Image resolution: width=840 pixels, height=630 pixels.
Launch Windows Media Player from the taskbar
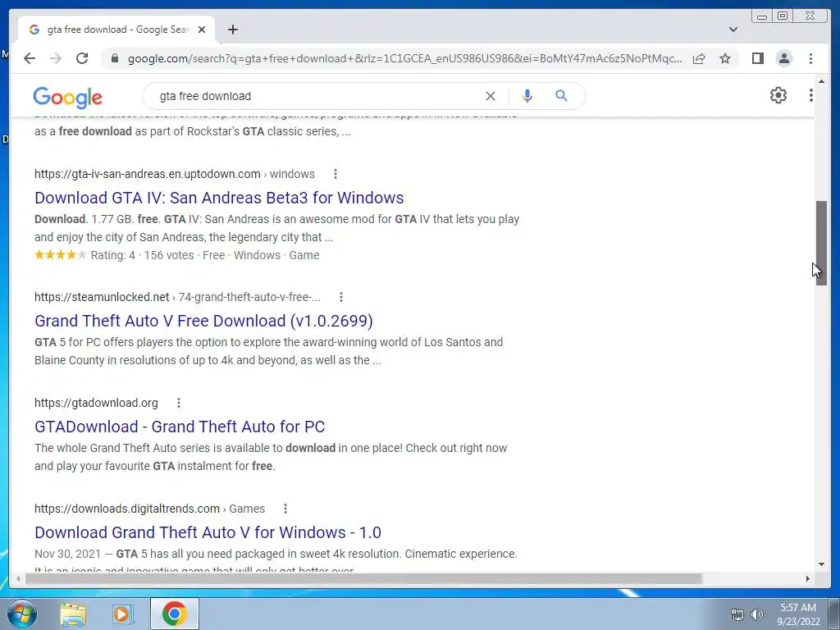click(122, 614)
